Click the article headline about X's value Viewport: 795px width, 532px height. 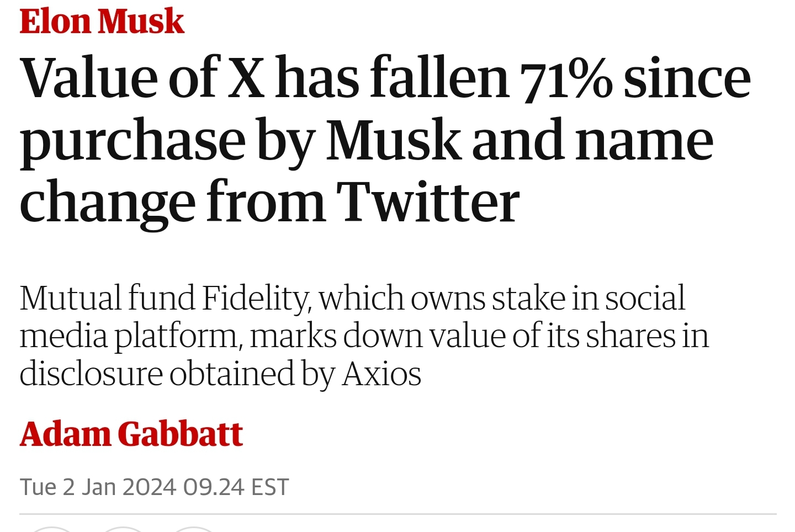pos(385,140)
